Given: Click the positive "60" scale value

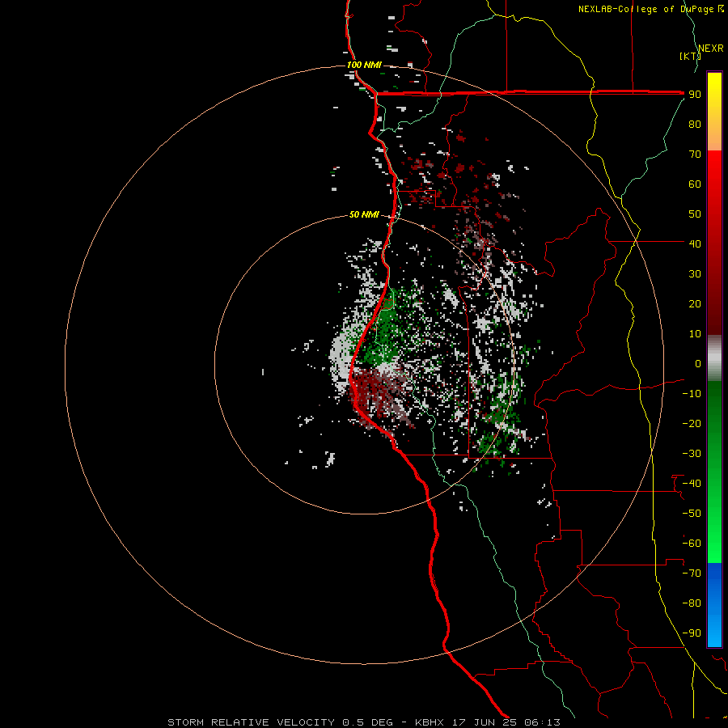Looking at the screenshot, I should click(x=695, y=184).
